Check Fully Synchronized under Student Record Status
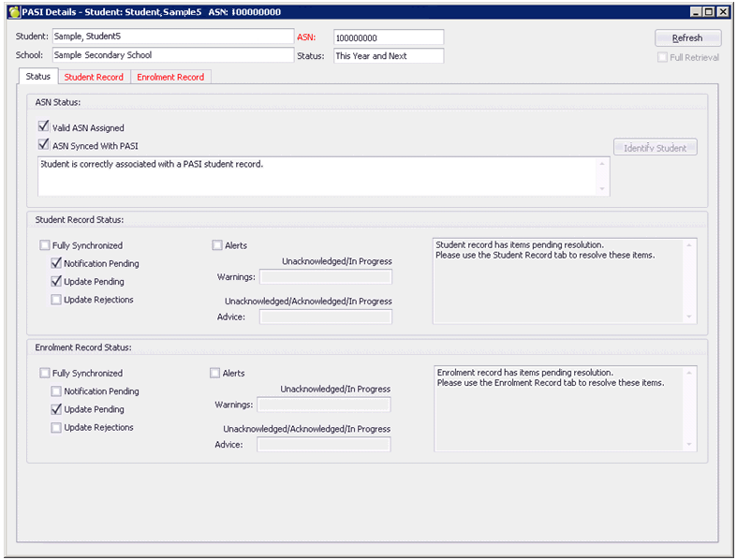This screenshot has height=560, width=737. click(45, 245)
